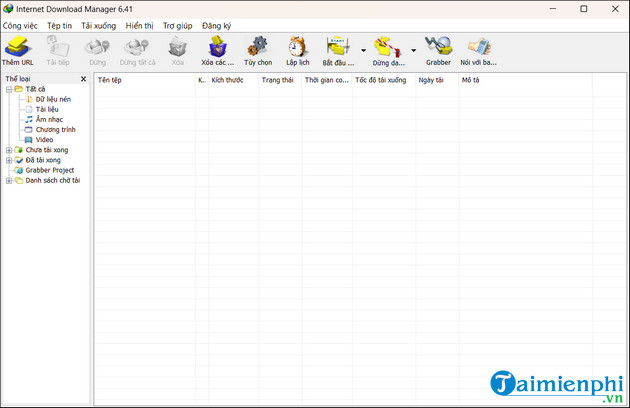This screenshot has width=630, height=408.
Task: Open the Công việc menu
Action: pyautogui.click(x=20, y=26)
